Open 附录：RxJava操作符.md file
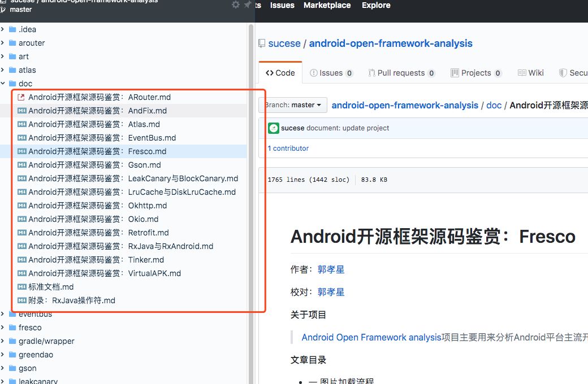Screen dimensions: 588x384 (x=72, y=300)
